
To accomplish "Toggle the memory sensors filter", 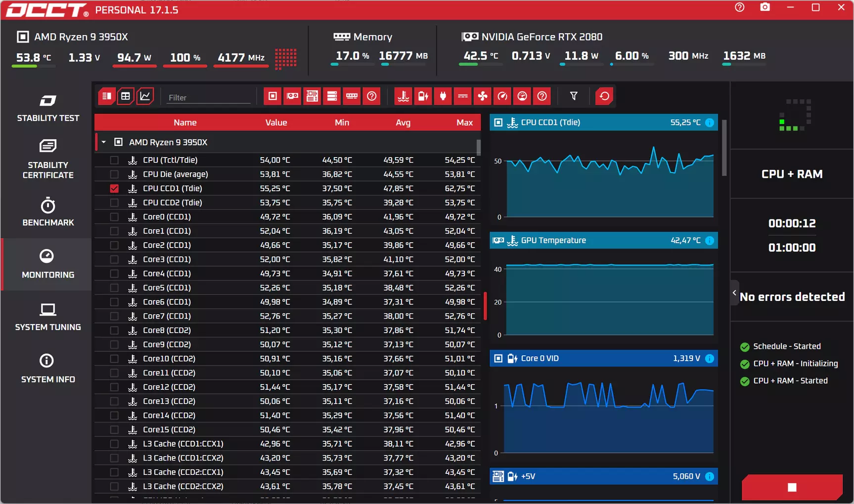I will 352,96.
